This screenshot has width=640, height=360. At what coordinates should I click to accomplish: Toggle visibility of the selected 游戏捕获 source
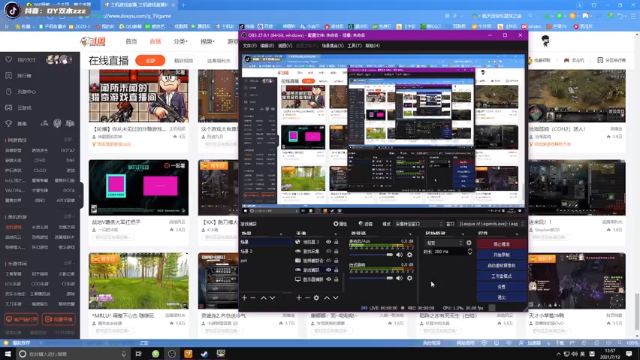[x=329, y=270]
